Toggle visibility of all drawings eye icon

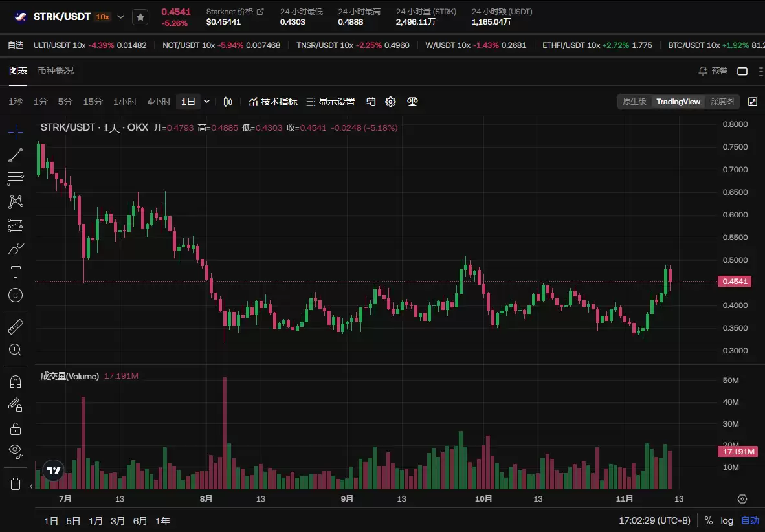[16, 450]
